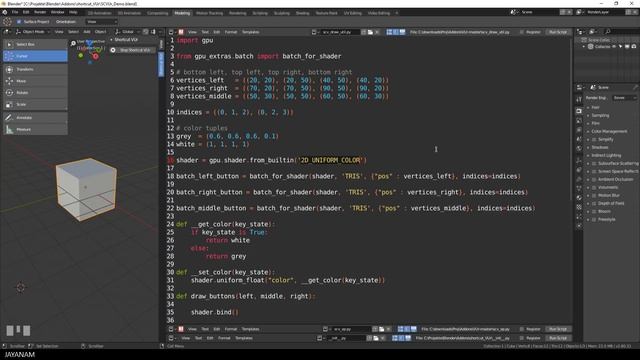This screenshot has height=360, width=640.
Task: Click Run Script in srv_op text editor
Action: click(x=558, y=329)
